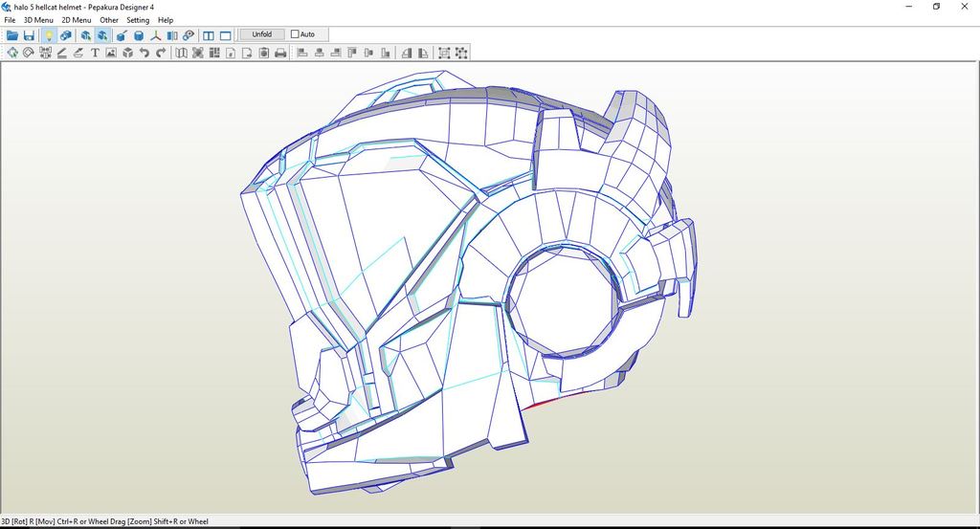Select the edit flaps tool icon
Viewport: 980px width, 529px height.
pos(61,53)
